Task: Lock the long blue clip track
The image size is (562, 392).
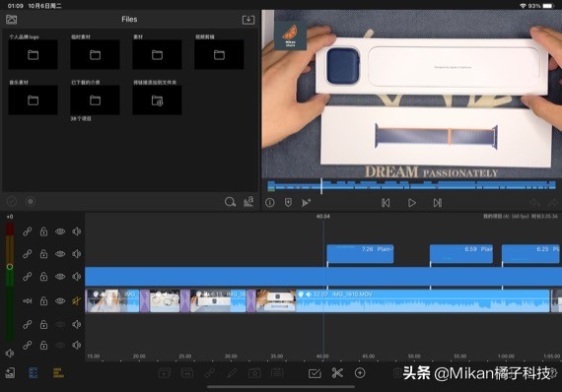Action: coord(43,277)
